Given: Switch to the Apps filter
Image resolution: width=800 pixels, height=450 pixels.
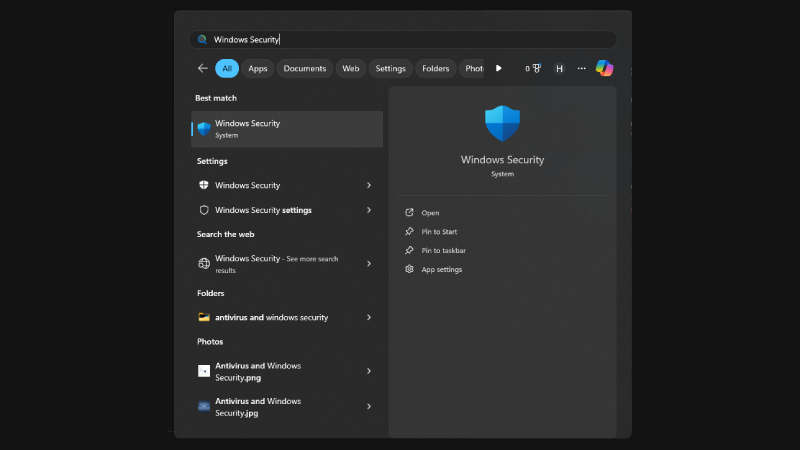Looking at the screenshot, I should click(x=258, y=68).
